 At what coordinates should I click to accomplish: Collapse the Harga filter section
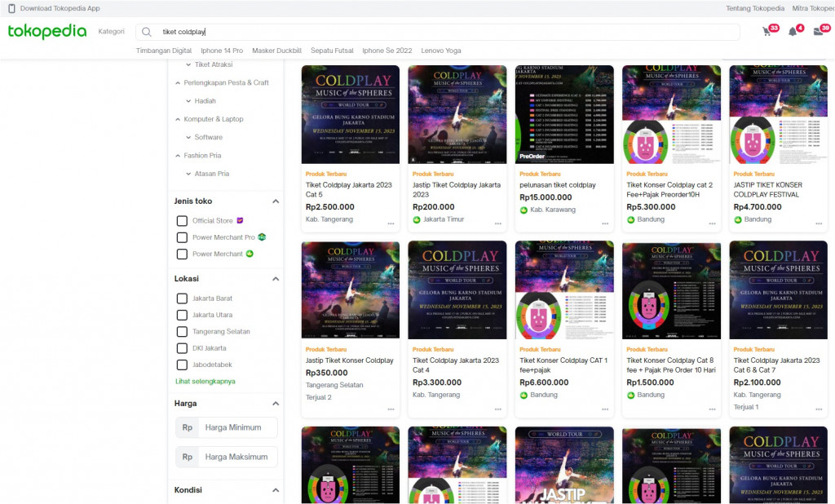pyautogui.click(x=276, y=404)
